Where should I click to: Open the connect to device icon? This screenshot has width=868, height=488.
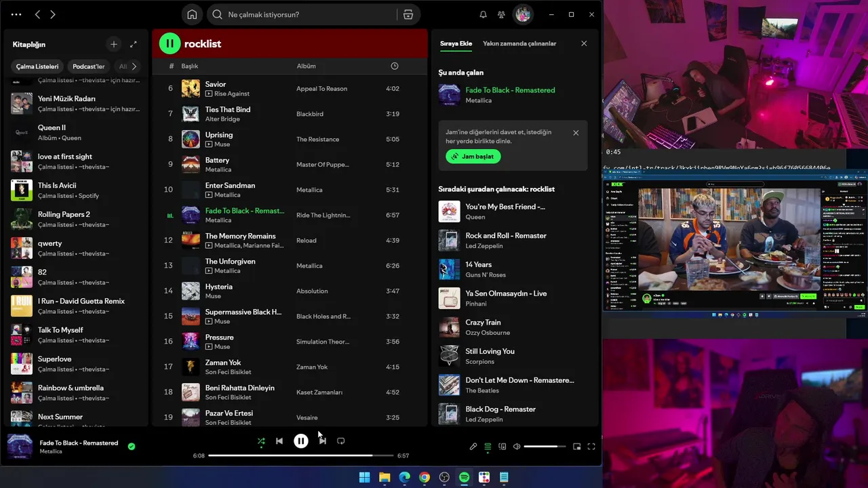click(502, 447)
